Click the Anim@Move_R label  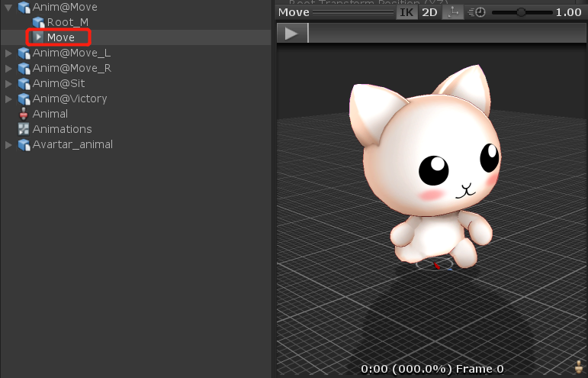click(x=72, y=68)
